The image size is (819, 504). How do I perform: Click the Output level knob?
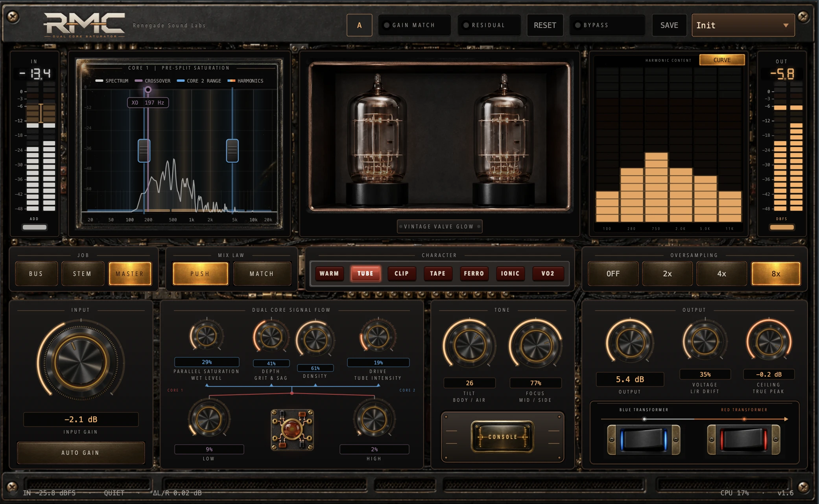point(630,342)
